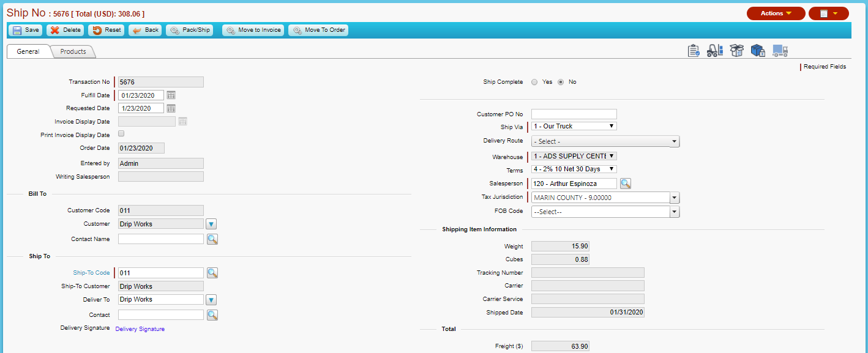The height and width of the screenshot is (353, 868).
Task: Click the locked blue package icon
Action: (758, 51)
